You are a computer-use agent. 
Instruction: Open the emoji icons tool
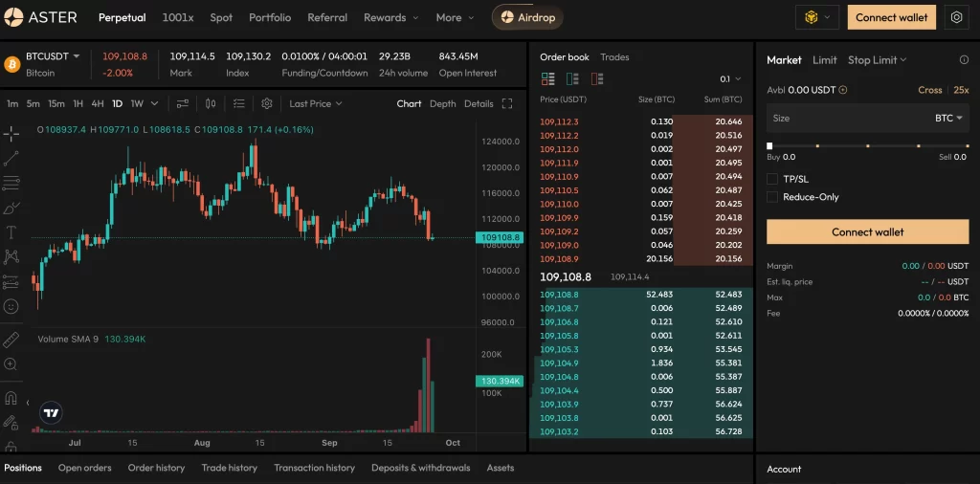11,306
